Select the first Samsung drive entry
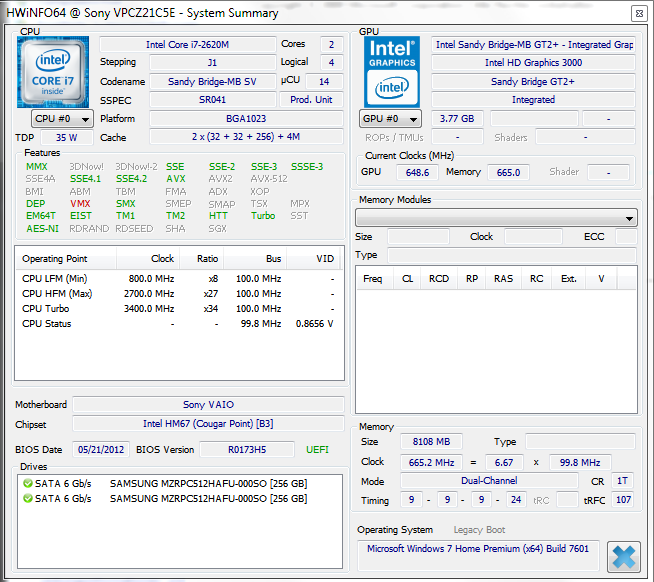The height and width of the screenshot is (582, 654). [x=179, y=484]
